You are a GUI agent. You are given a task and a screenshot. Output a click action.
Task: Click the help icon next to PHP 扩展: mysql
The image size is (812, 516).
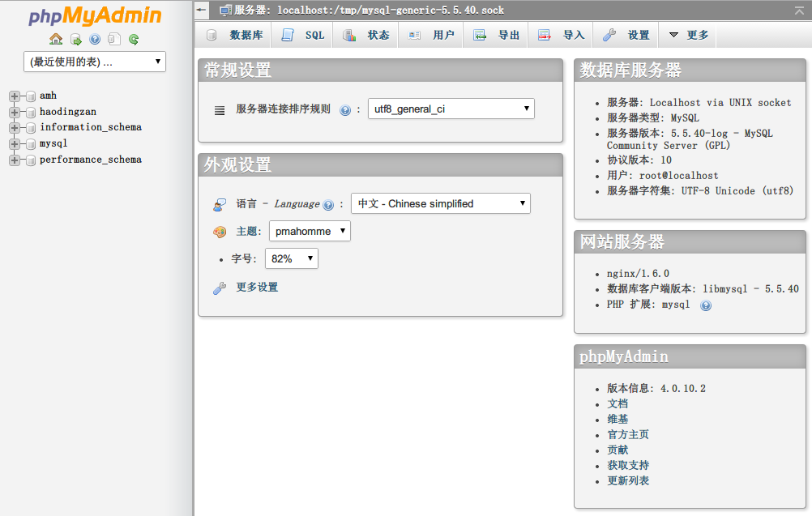[705, 305]
